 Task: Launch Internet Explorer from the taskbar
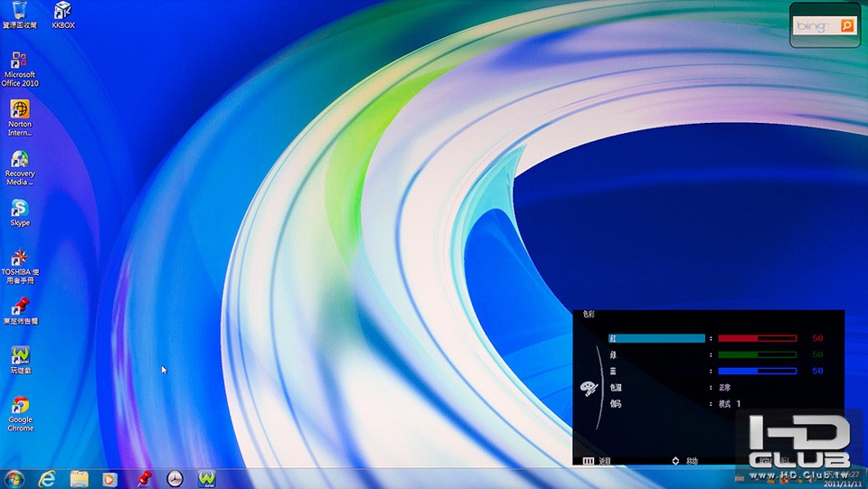click(47, 478)
